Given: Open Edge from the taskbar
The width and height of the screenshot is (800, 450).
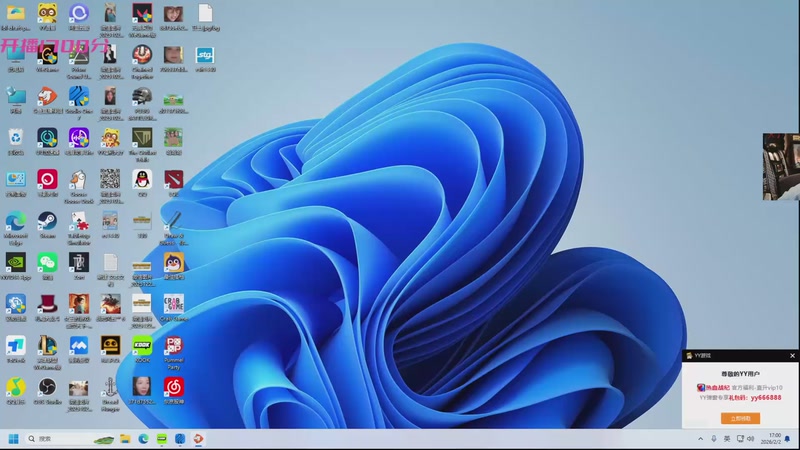Looking at the screenshot, I should [143, 439].
